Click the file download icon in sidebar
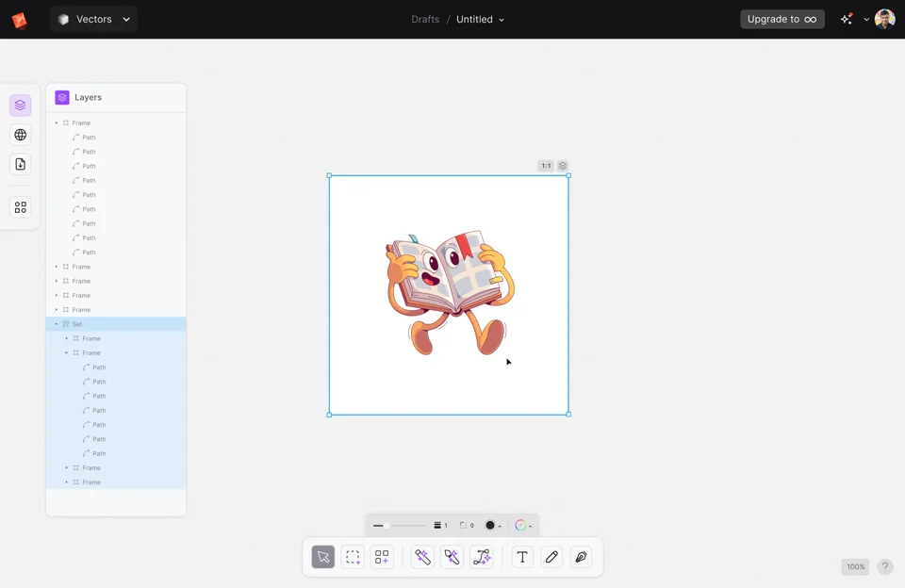The height and width of the screenshot is (588, 905). click(x=20, y=164)
